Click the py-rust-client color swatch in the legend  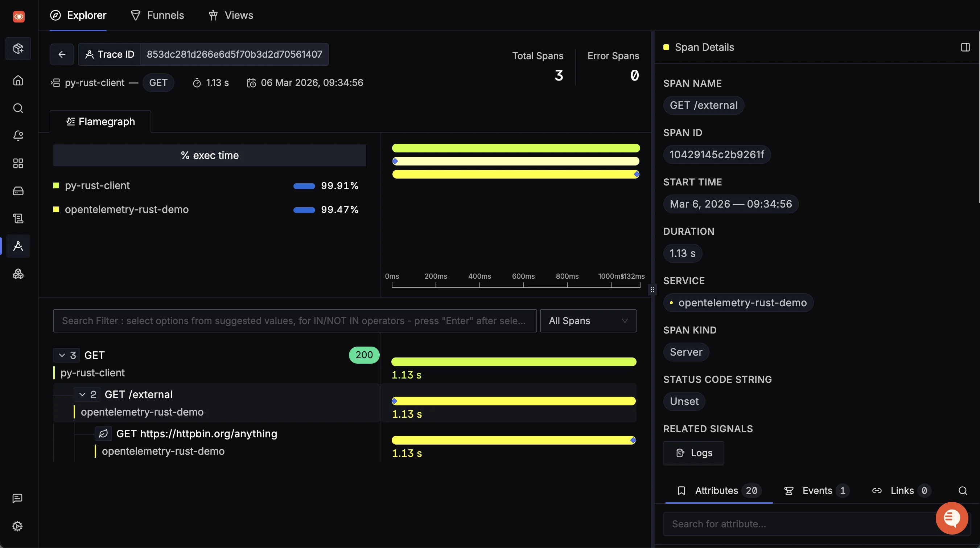(56, 186)
